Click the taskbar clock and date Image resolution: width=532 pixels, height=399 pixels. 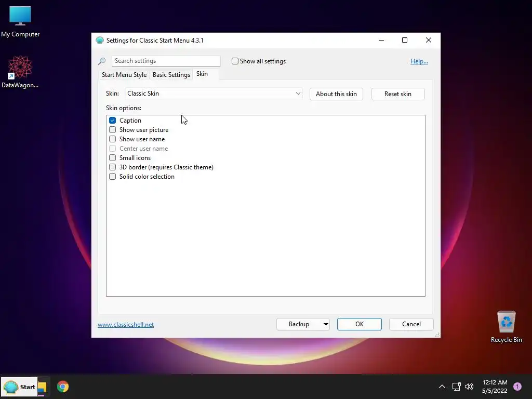(x=495, y=387)
